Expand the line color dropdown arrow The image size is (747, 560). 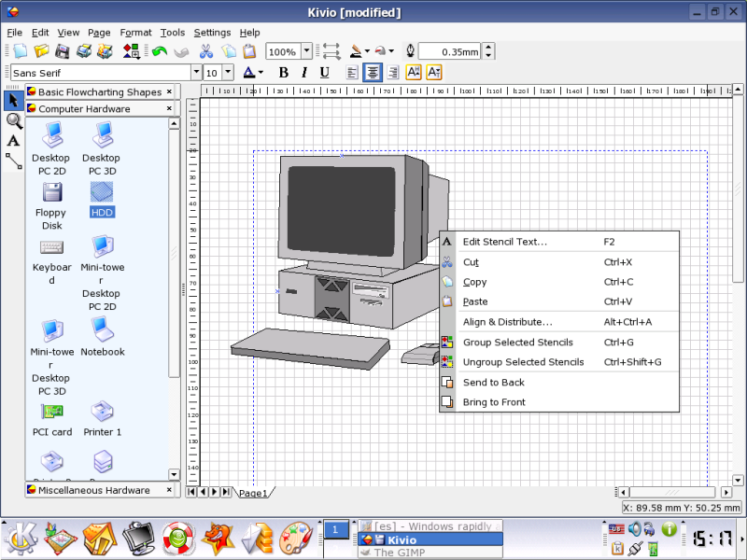click(367, 51)
